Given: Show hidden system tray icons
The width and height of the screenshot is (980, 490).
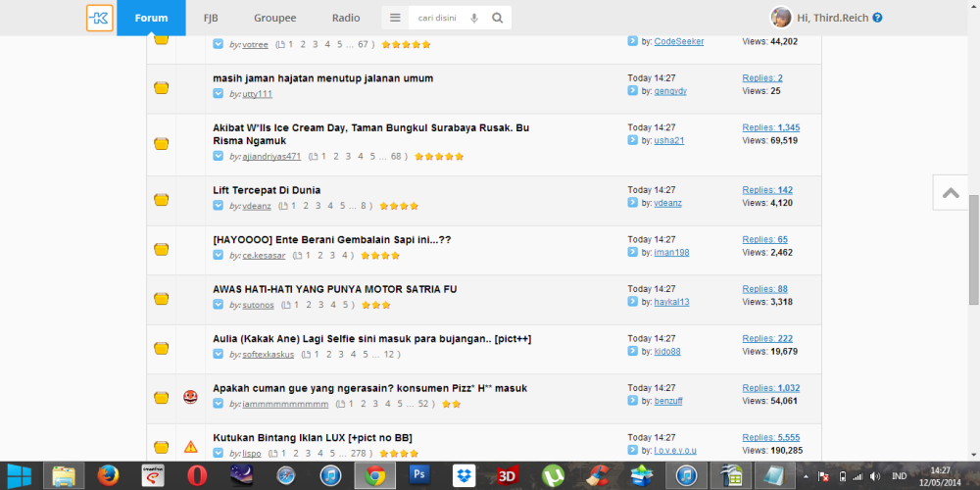Looking at the screenshot, I should click(806, 476).
